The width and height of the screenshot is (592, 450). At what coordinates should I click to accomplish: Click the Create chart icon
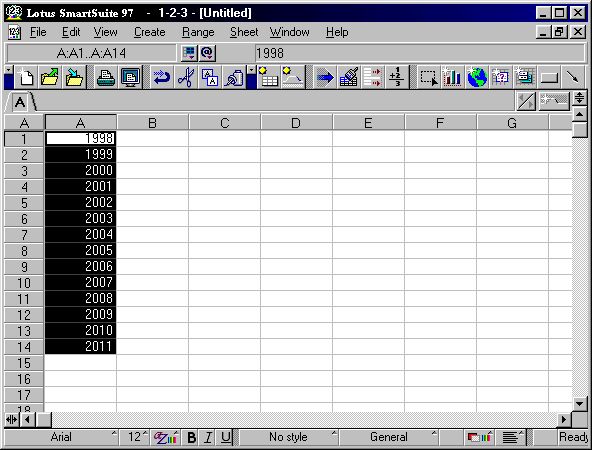point(452,77)
